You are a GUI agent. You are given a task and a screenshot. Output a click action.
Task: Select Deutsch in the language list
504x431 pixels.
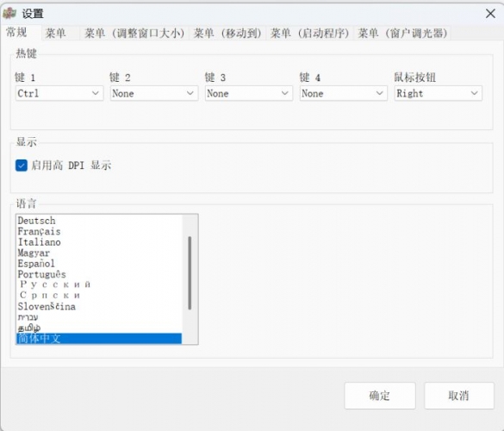(99, 221)
